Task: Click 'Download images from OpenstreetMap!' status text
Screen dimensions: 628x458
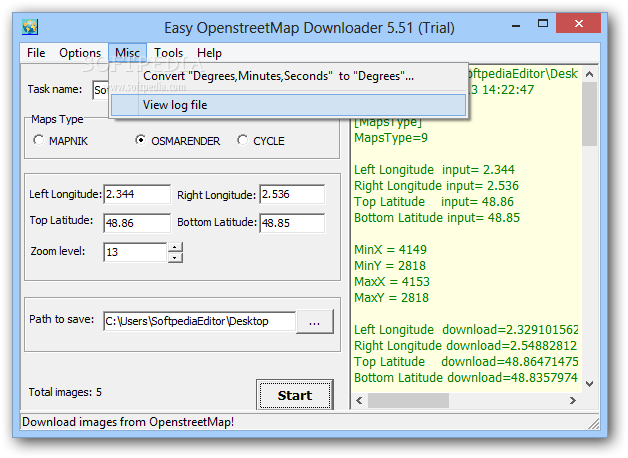Action: [x=128, y=422]
